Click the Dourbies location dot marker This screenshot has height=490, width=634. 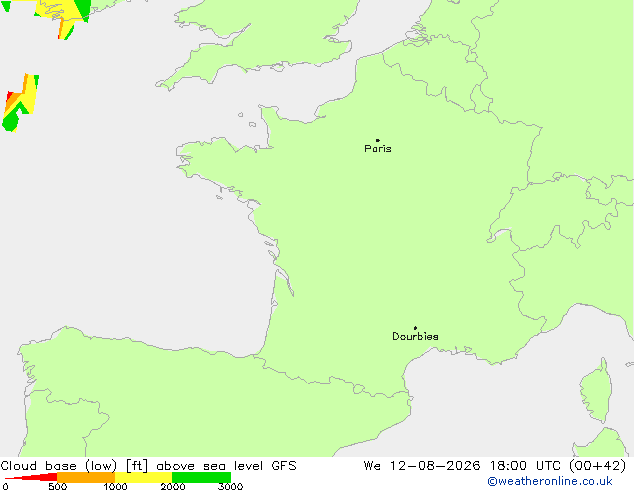click(x=415, y=328)
